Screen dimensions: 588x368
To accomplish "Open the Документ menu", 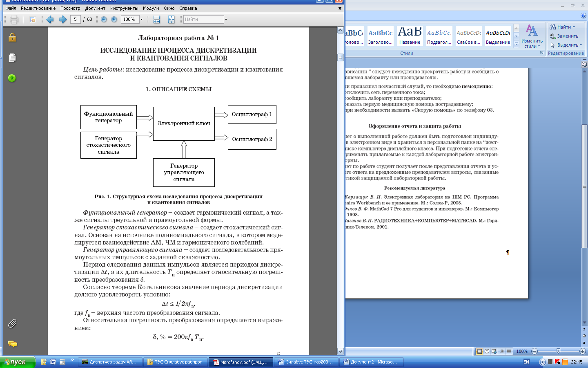I will click(95, 8).
